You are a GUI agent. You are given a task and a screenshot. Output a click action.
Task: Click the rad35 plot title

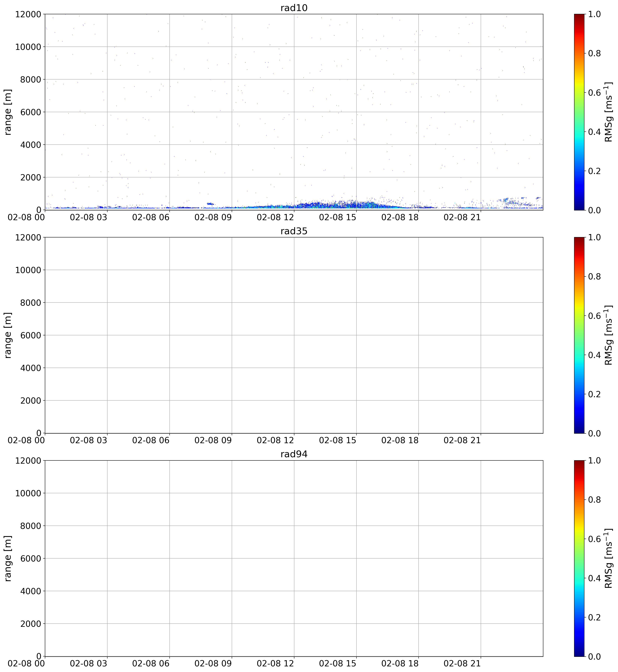point(294,231)
